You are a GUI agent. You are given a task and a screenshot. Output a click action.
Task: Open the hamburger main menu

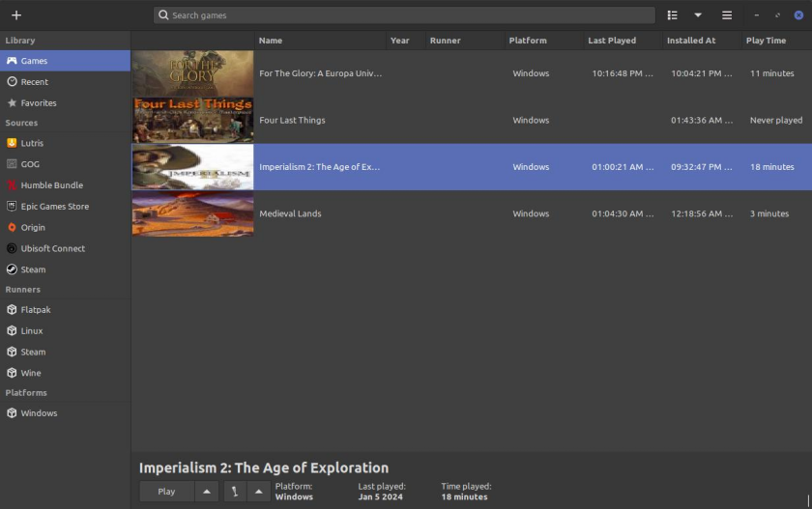point(727,15)
